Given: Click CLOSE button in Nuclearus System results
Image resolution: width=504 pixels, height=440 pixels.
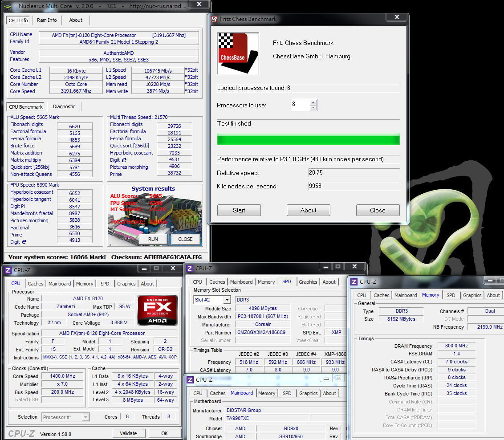Looking at the screenshot, I should click(186, 239).
